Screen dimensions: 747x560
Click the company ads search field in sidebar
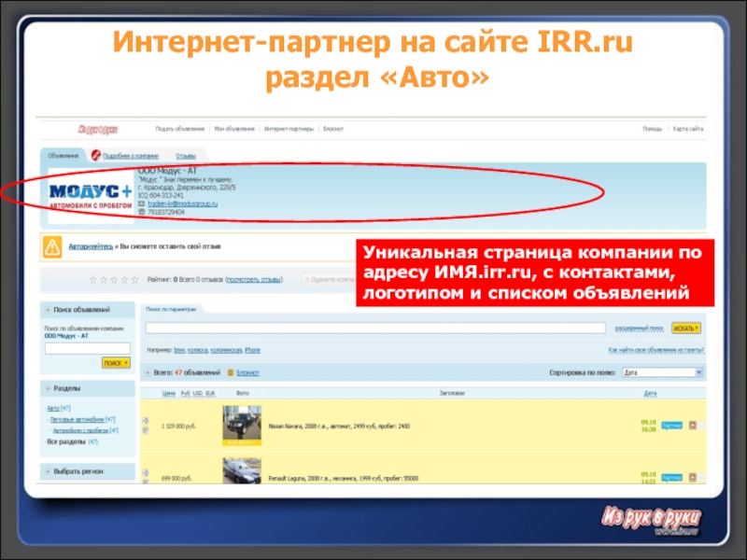(87, 348)
